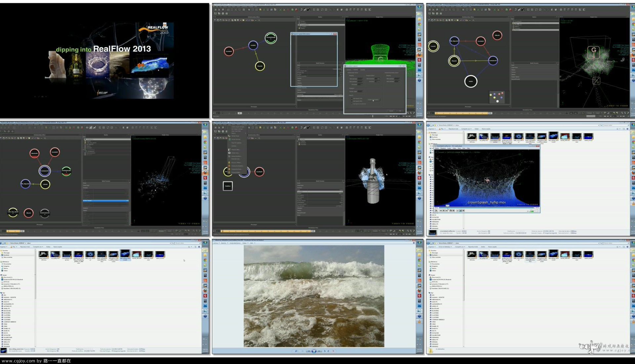635x364 pixels.
Task: Open Organizar dropdown in bottom-left Explorer
Action: pos(4,247)
